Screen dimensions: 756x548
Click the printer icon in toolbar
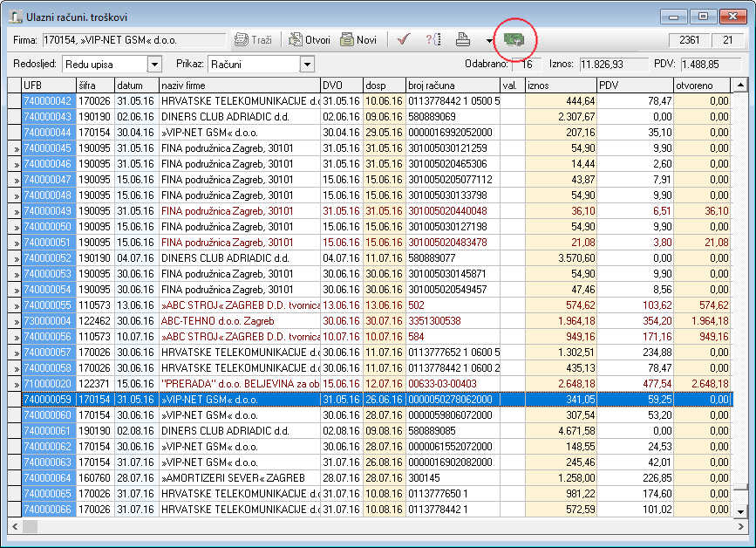[x=463, y=39]
